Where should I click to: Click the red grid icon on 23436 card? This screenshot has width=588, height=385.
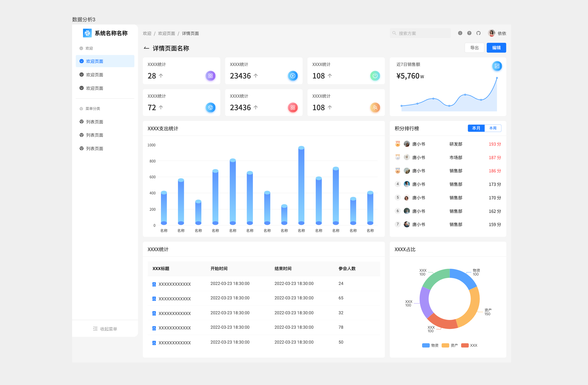click(x=293, y=108)
